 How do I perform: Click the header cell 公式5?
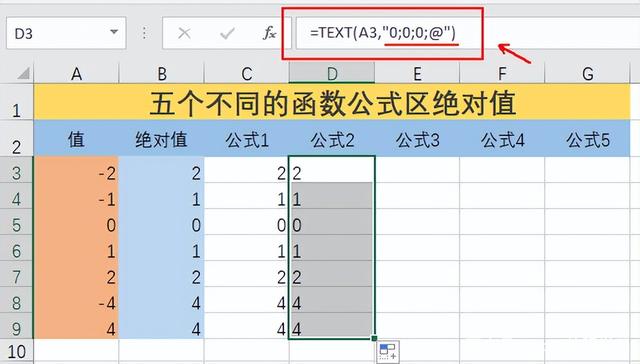[587, 138]
